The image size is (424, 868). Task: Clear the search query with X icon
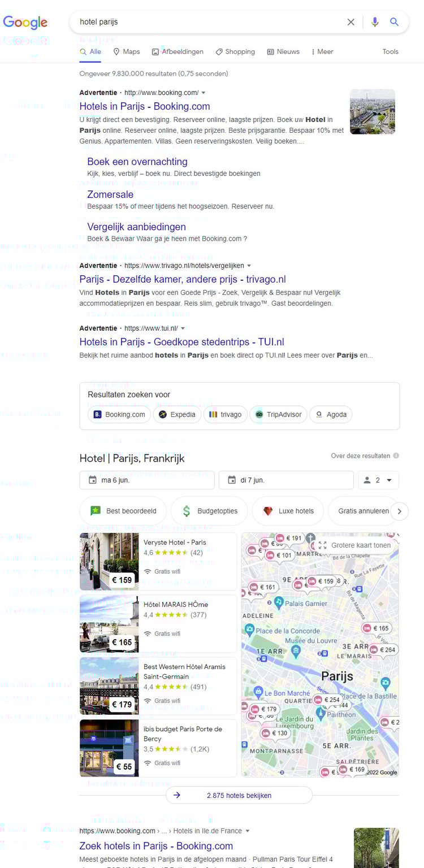point(351,22)
